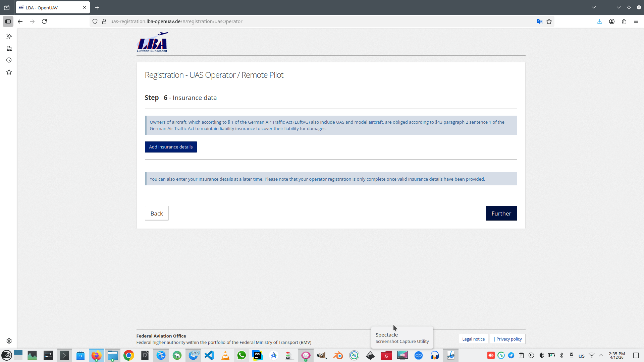644x362 pixels.
Task: Open the history sidebar clock icon
Action: click(9, 60)
